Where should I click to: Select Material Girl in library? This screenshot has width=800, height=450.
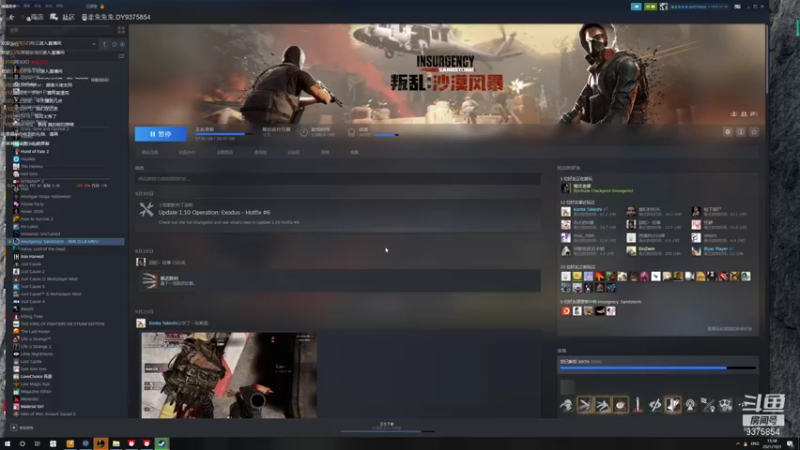32,407
